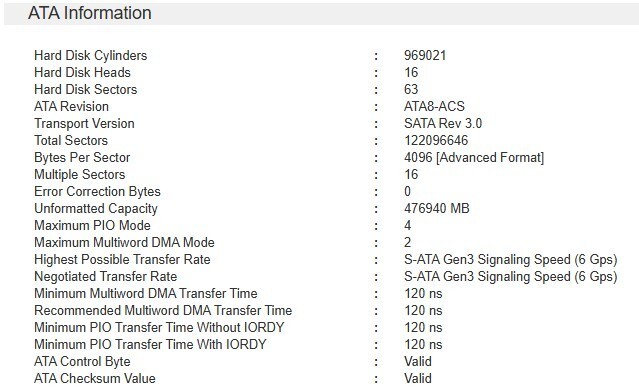Viewport: 639px width, 390px height.
Task: Click the ATA Control Byte Valid value
Action: (x=418, y=361)
